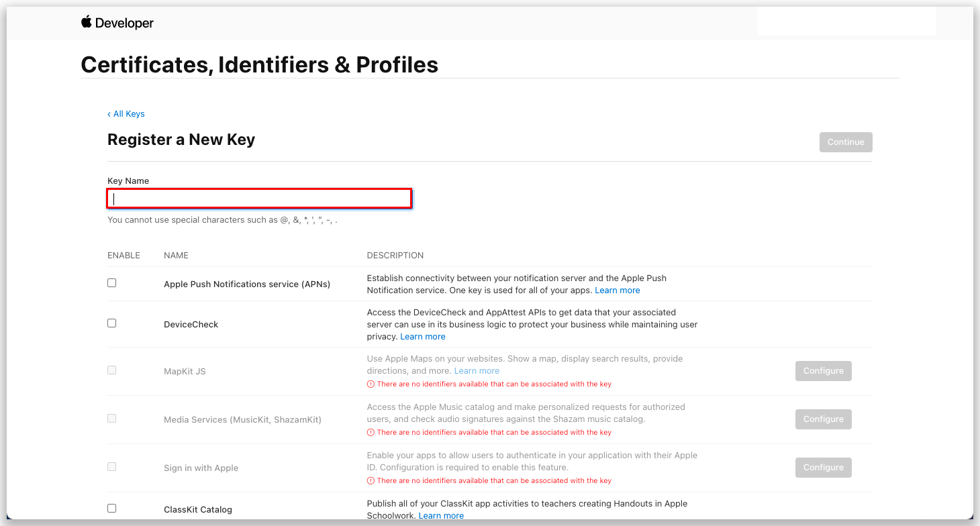Click the Media Services error warning icon
This screenshot has height=526, width=980.
(371, 433)
